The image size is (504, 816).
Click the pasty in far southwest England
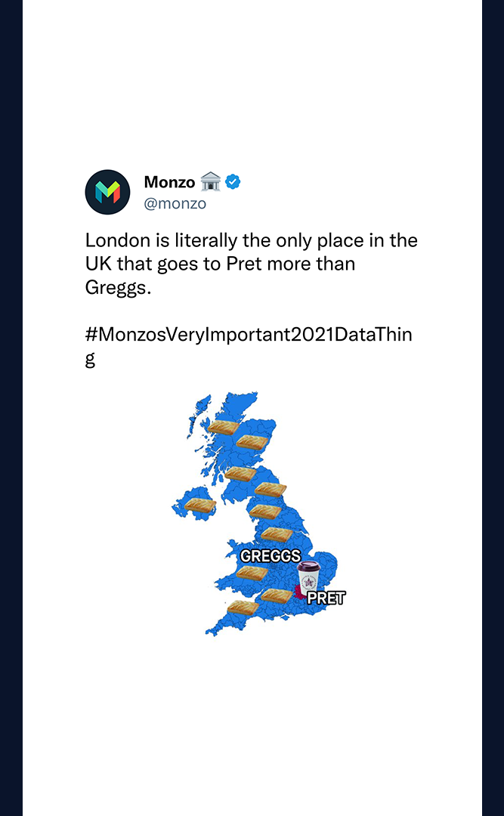pos(243,607)
